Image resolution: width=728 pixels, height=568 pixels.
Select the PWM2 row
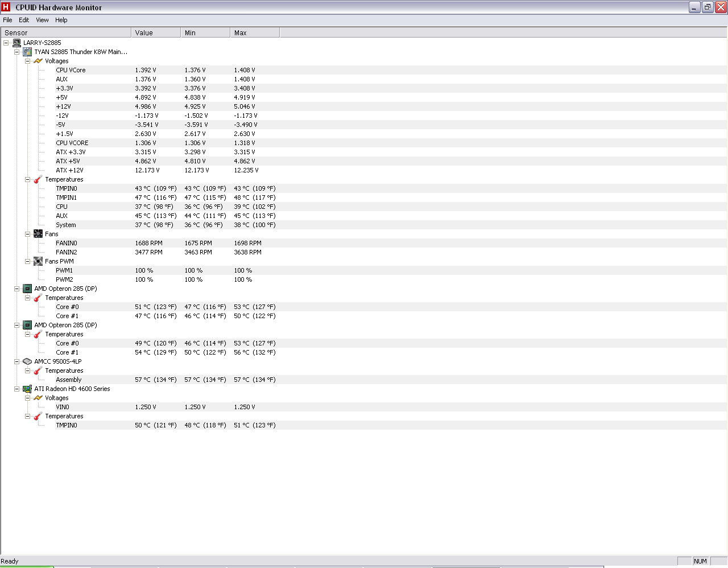[x=364, y=279]
